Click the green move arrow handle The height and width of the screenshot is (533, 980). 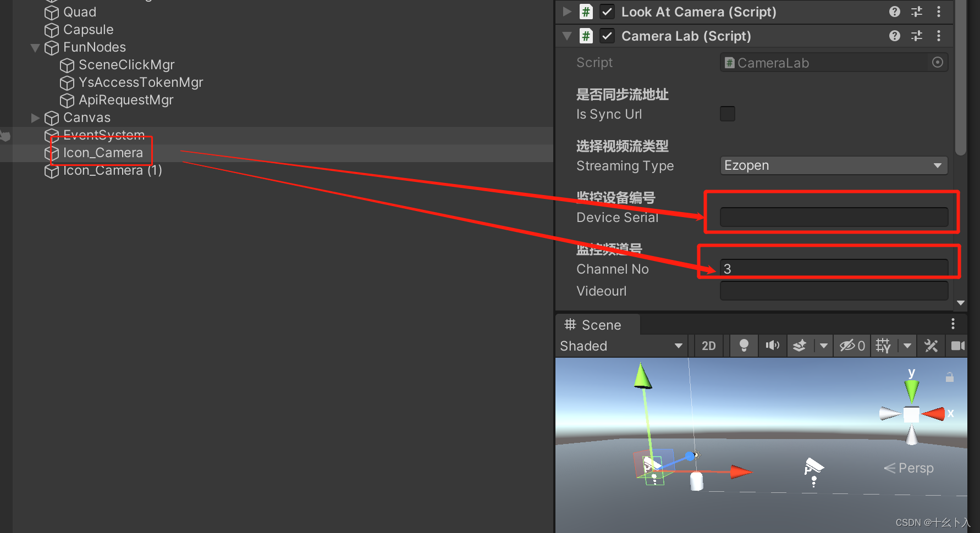[642, 376]
